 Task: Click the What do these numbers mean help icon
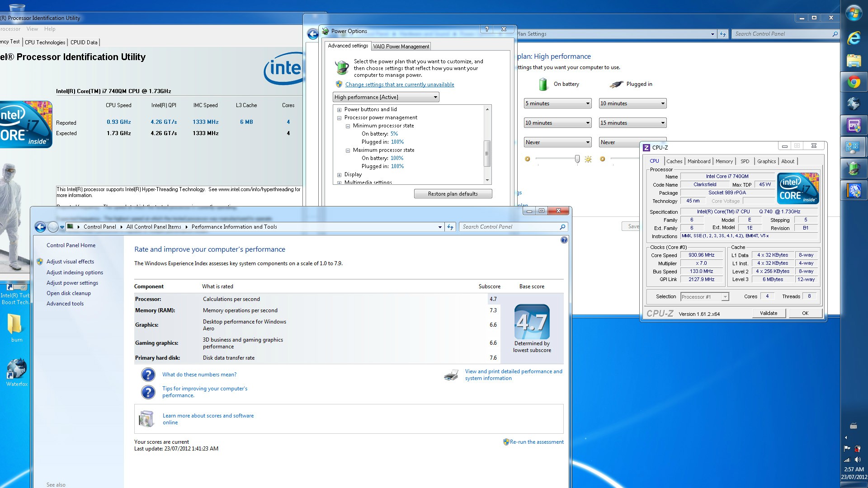click(x=148, y=375)
